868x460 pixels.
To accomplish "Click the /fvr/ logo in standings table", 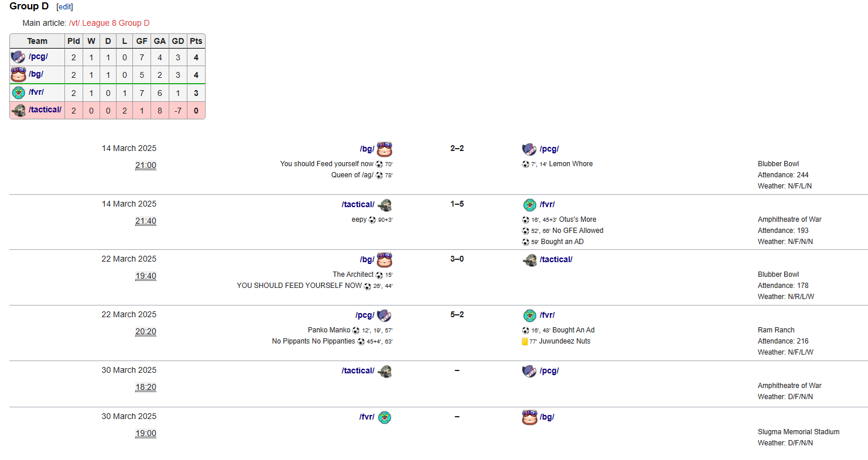I will click(18, 92).
